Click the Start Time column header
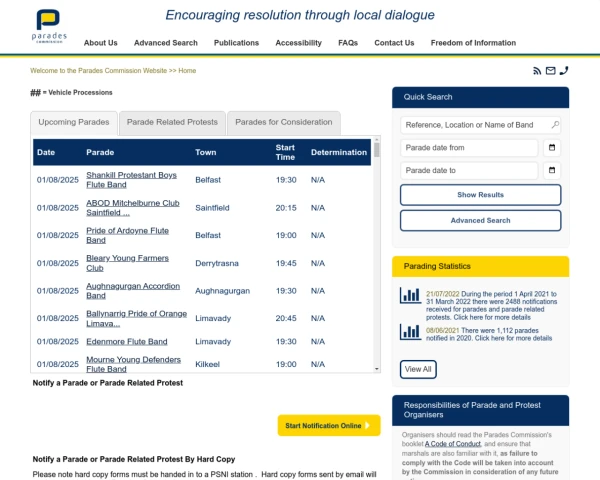 point(285,152)
